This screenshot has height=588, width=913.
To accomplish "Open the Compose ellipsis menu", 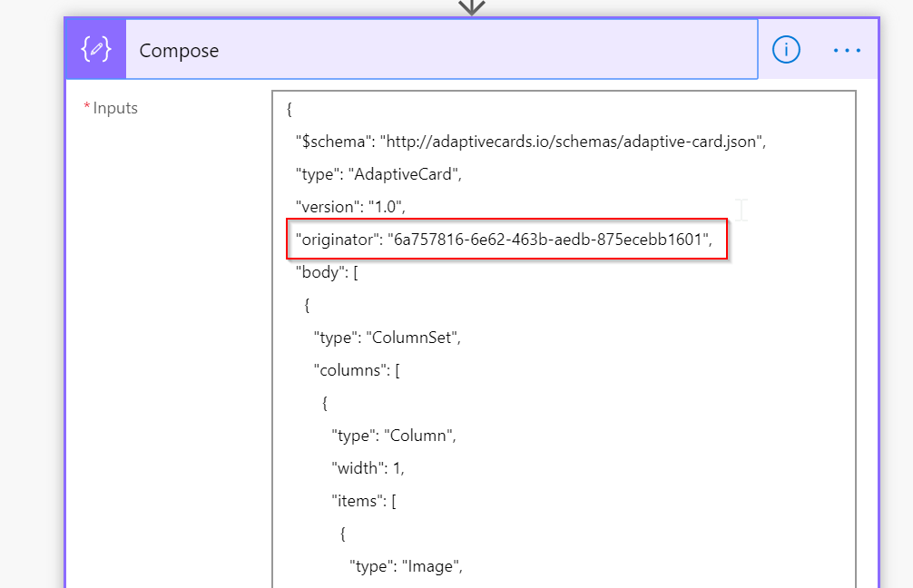I will pos(847,50).
